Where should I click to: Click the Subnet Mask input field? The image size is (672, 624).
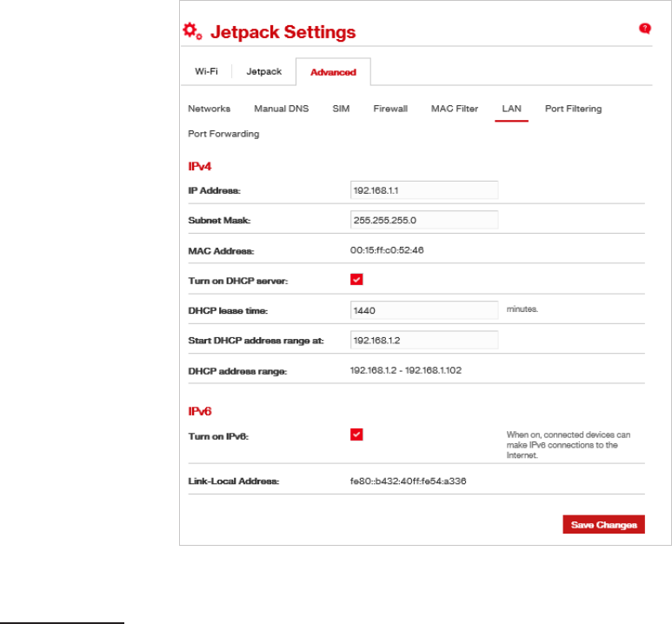[x=424, y=220]
